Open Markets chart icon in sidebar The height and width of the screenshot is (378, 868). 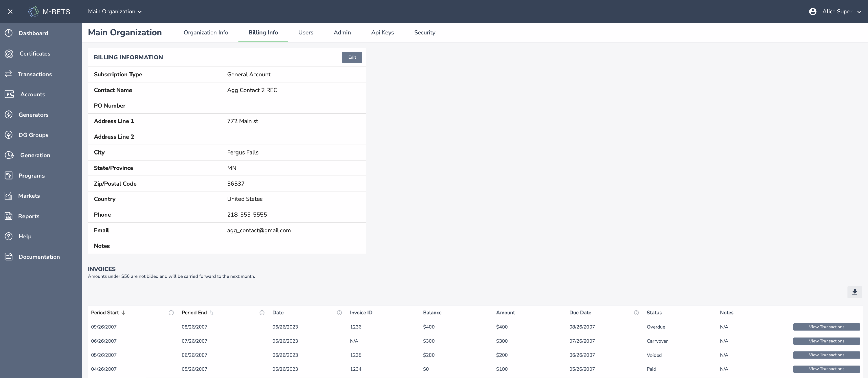point(8,196)
